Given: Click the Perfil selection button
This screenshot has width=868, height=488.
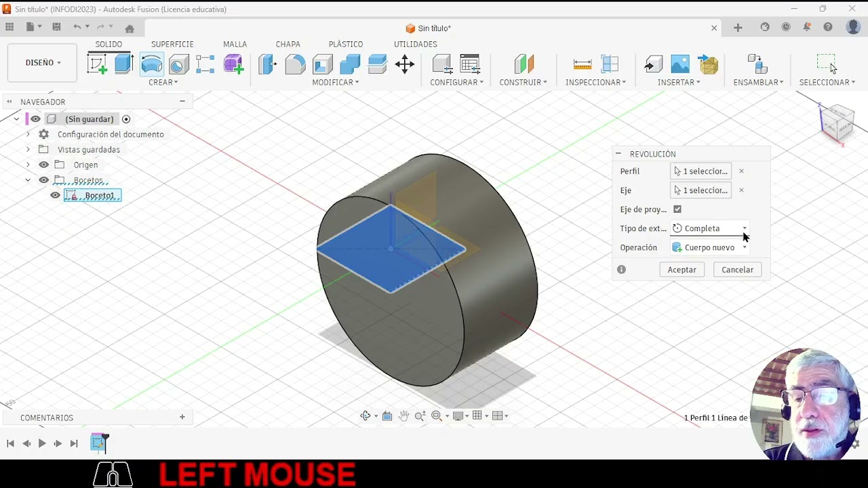Looking at the screenshot, I should pyautogui.click(x=701, y=171).
